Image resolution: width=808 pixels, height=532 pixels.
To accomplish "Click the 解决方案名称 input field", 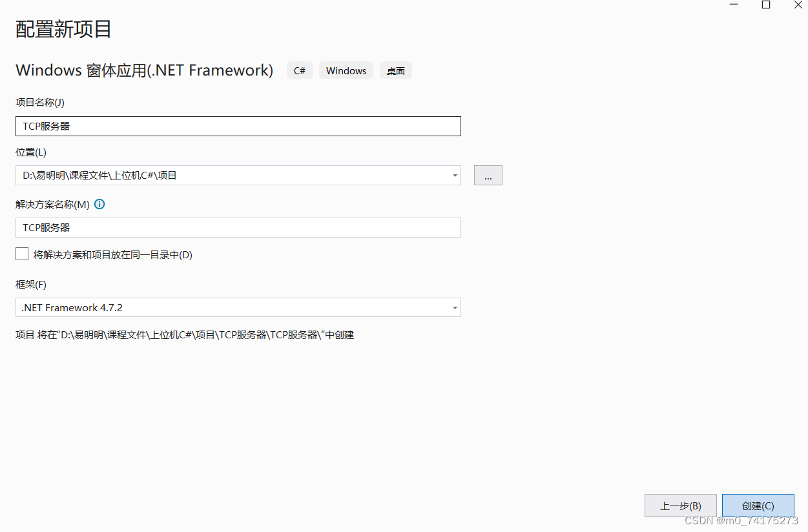I will pyautogui.click(x=238, y=227).
